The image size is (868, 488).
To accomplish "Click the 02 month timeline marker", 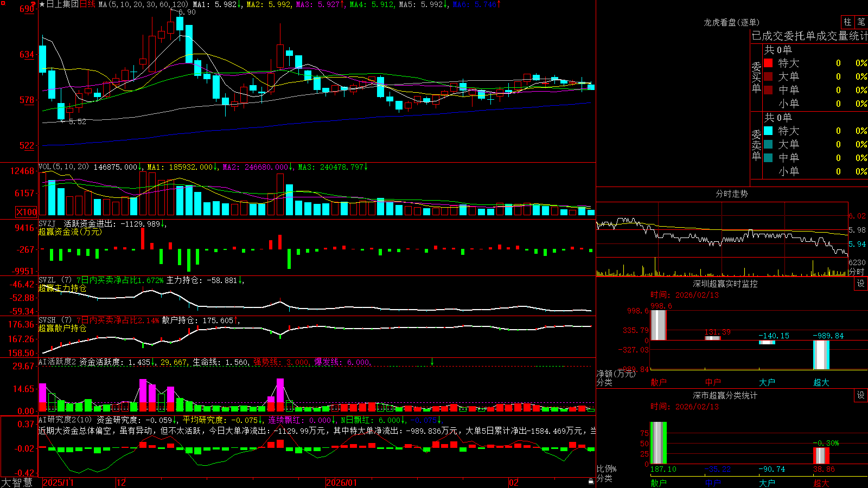I will (514, 483).
